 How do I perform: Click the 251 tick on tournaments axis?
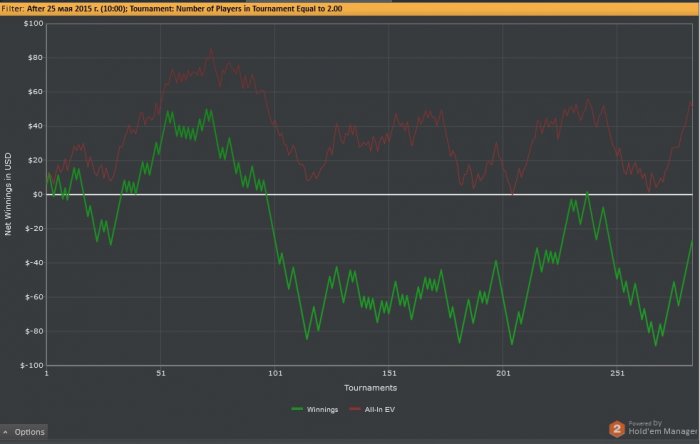click(617, 374)
